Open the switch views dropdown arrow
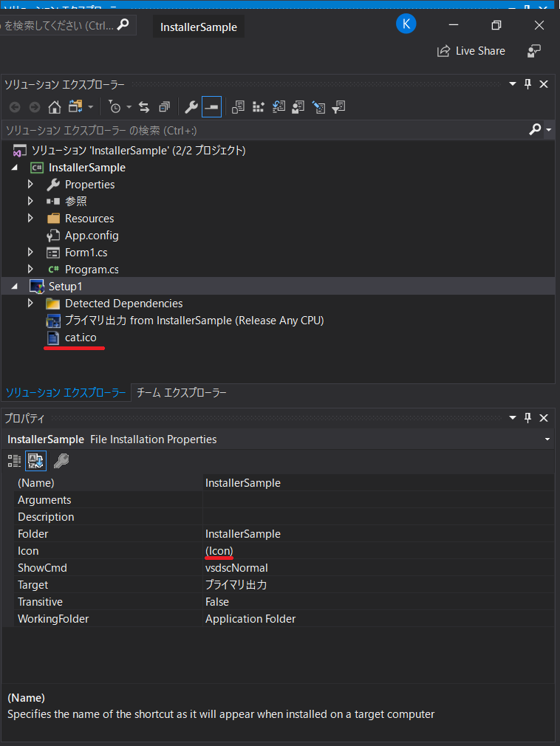This screenshot has height=746, width=560. pyautogui.click(x=90, y=107)
